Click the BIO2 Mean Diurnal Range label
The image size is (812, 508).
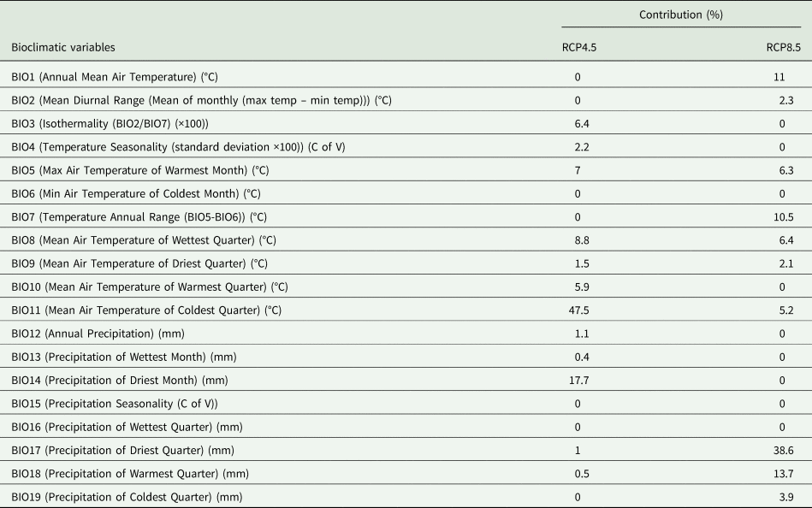tap(201, 100)
